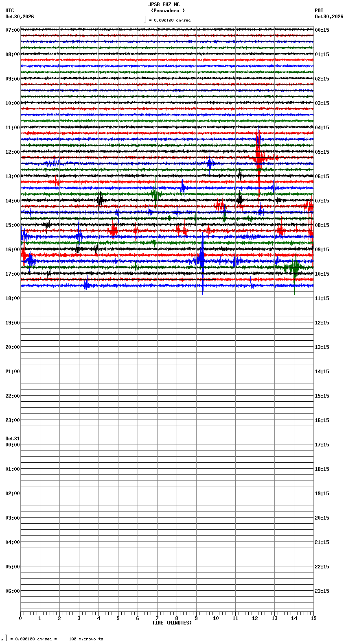The image size is (346, 644).
Task: Click the station title 'JPSB EHZ NC'
Action: (x=164, y=5)
